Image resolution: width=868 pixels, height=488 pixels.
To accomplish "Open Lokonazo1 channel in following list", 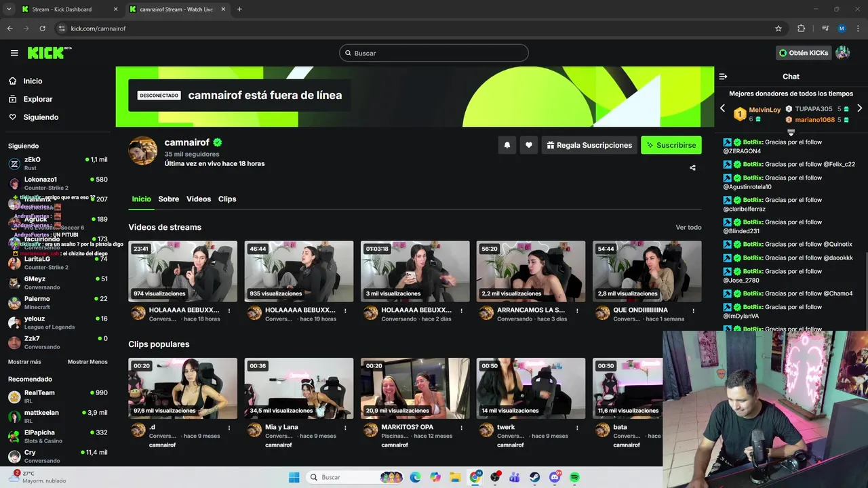I will pos(58,183).
